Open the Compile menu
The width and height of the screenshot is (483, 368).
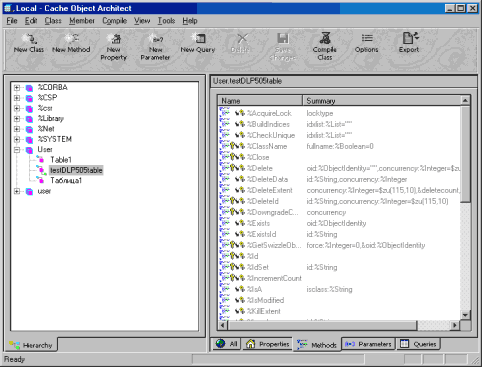tap(114, 21)
